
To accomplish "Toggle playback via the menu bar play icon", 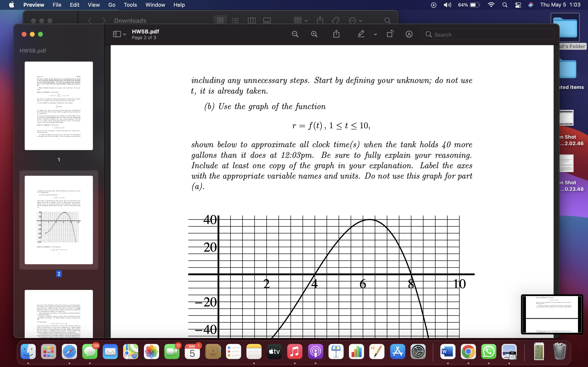I will (433, 5).
